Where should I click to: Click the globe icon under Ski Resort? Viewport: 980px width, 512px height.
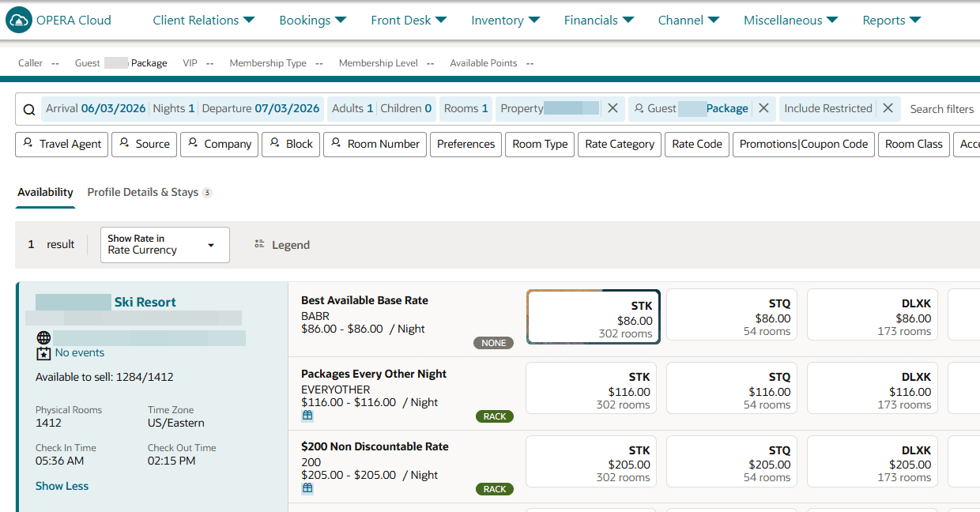(x=43, y=338)
